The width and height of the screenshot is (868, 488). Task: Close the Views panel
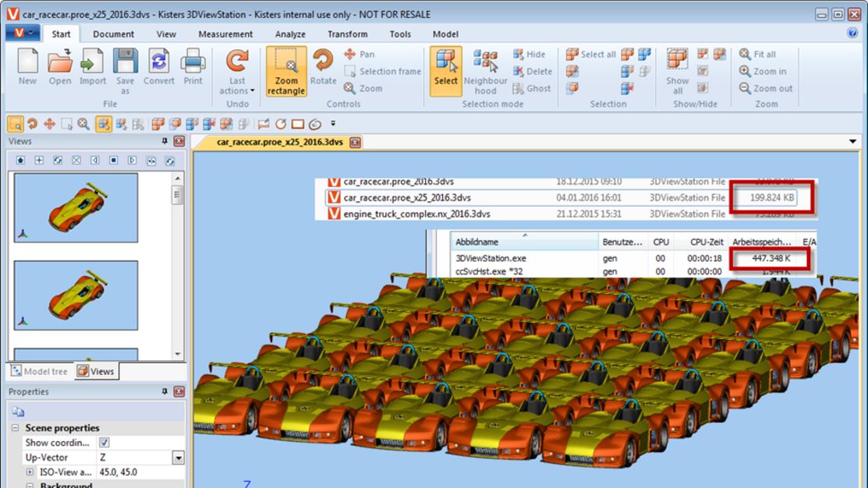point(179,142)
